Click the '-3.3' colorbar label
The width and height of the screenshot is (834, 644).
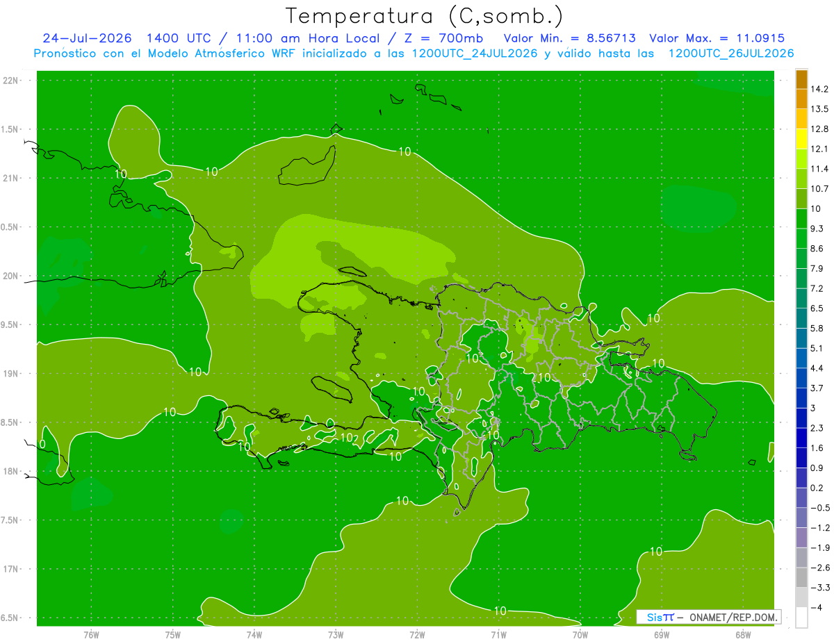(x=819, y=588)
